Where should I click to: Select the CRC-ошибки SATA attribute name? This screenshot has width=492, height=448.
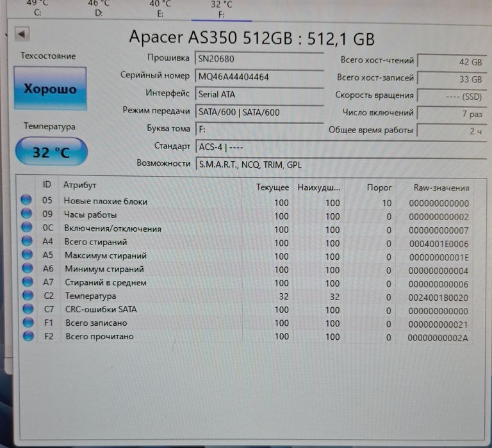tap(101, 309)
